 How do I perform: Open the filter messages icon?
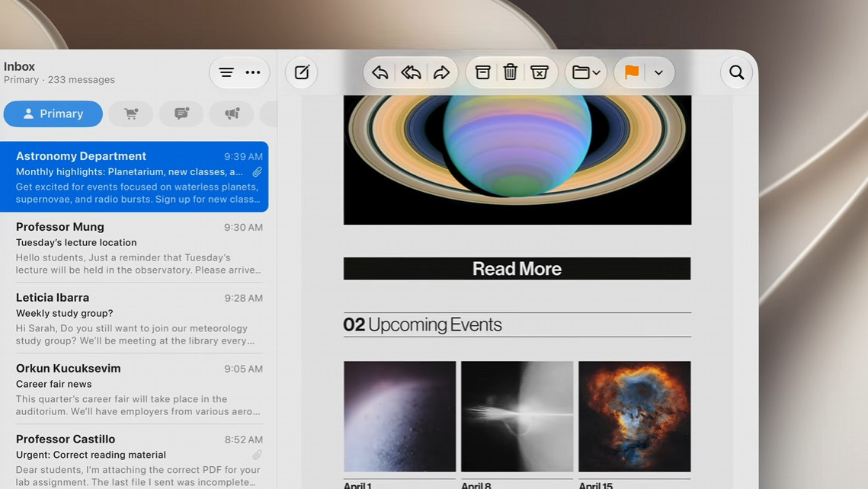(x=226, y=72)
